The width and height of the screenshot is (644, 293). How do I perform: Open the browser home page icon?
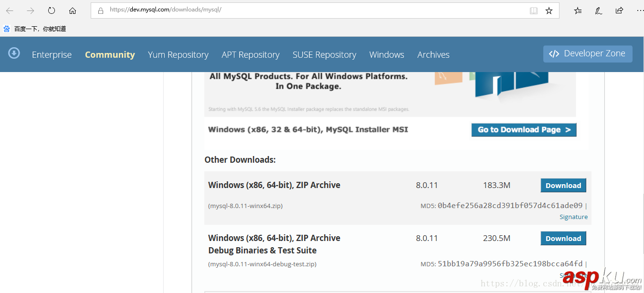click(73, 10)
